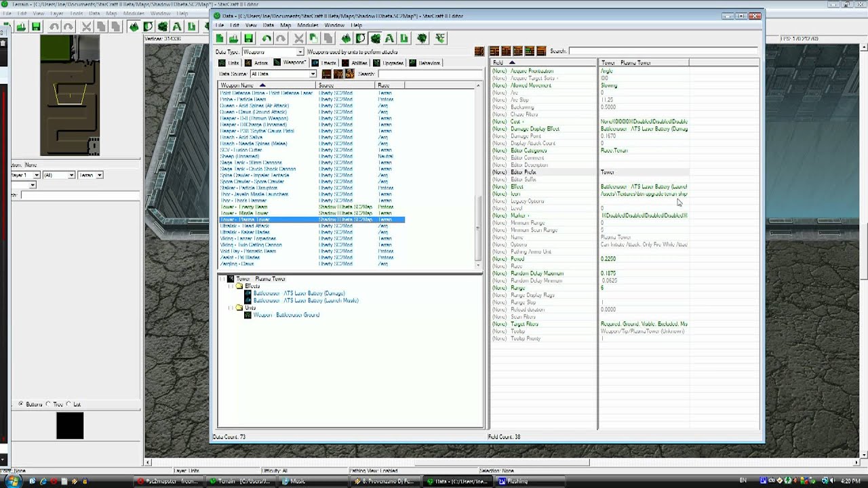Image resolution: width=868 pixels, height=488 pixels.
Task: Sort by Race column header
Action: (x=389, y=85)
